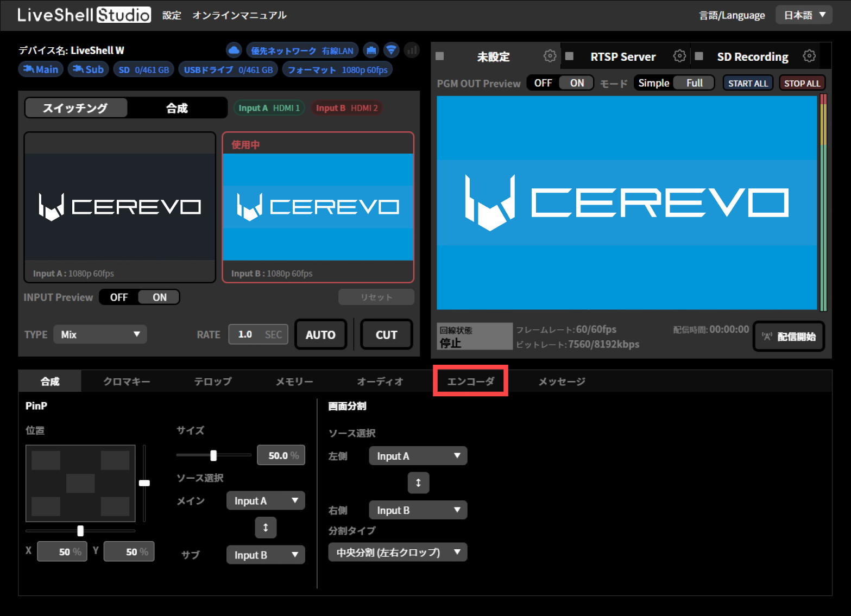
Task: Click 配信開始 to start streaming
Action: click(x=789, y=336)
